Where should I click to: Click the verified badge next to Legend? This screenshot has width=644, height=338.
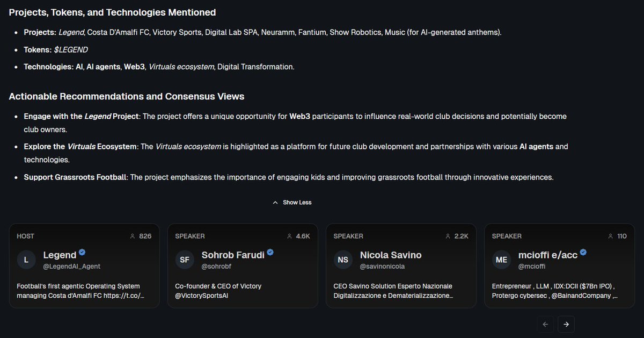[x=82, y=252]
